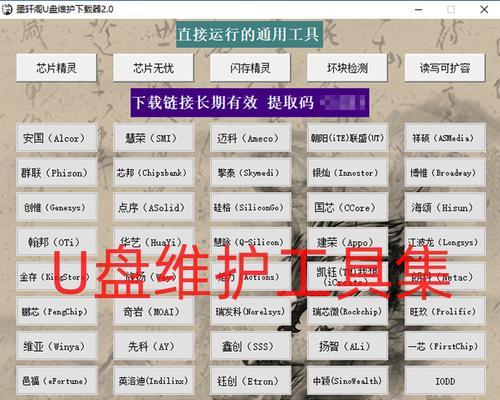
Task: Click the 旺玖 (Prolific) button
Action: pos(445,311)
